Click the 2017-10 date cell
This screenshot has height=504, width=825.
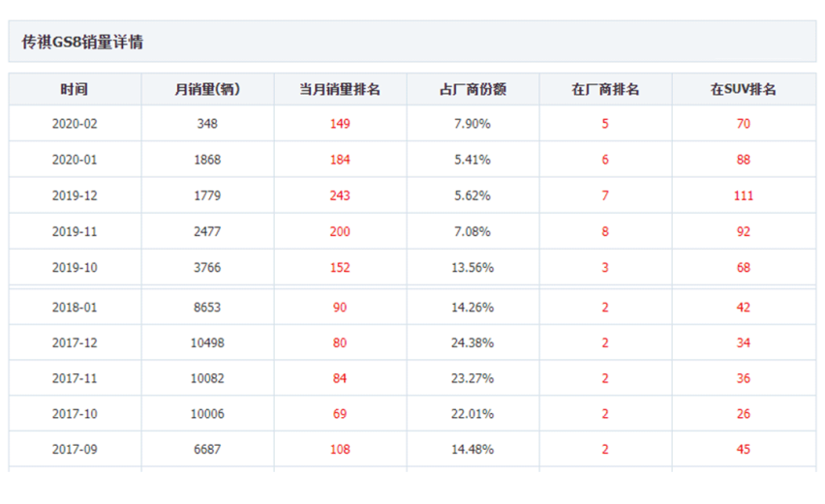[75, 414]
